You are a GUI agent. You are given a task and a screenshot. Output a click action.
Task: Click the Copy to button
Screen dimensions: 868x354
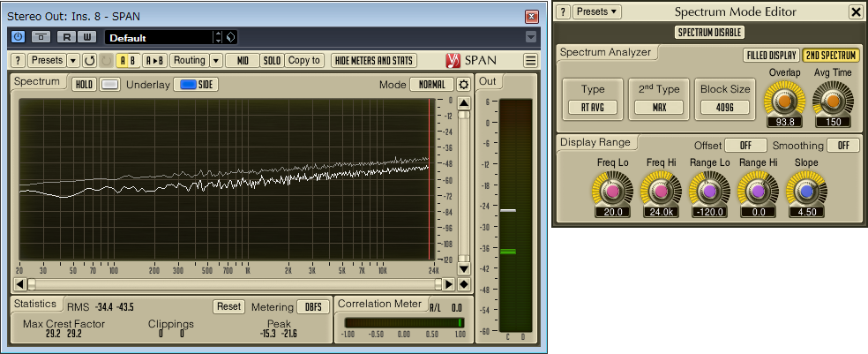[x=304, y=60]
